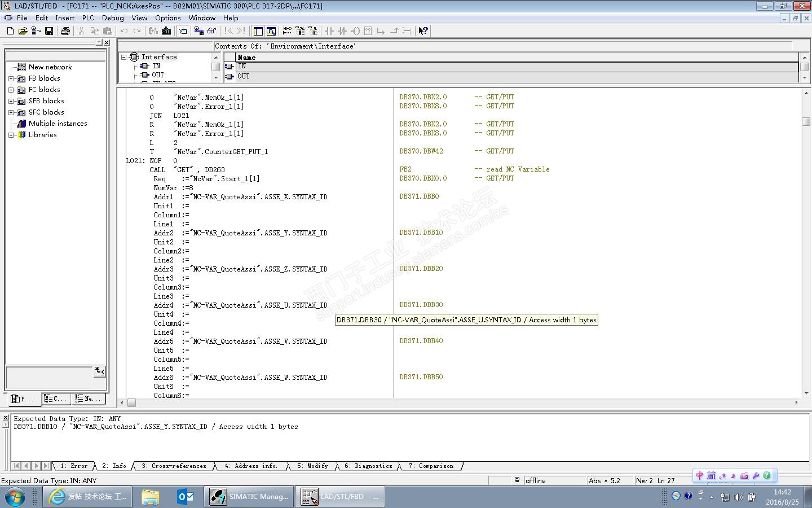Open Internet Explorer from the taskbar
This screenshot has width=812, height=508.
[x=87, y=497]
